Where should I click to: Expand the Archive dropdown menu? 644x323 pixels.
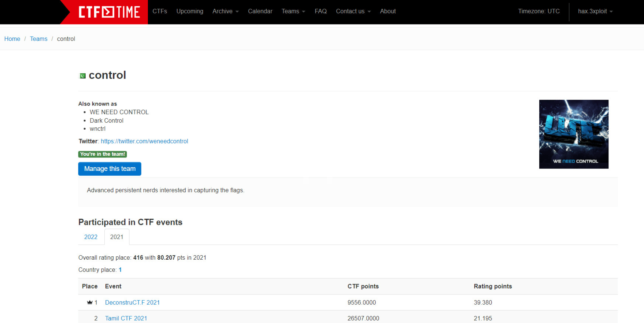tap(225, 11)
